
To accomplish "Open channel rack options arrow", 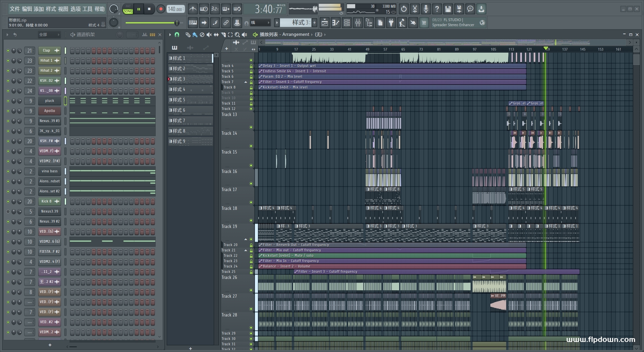I will [7, 35].
